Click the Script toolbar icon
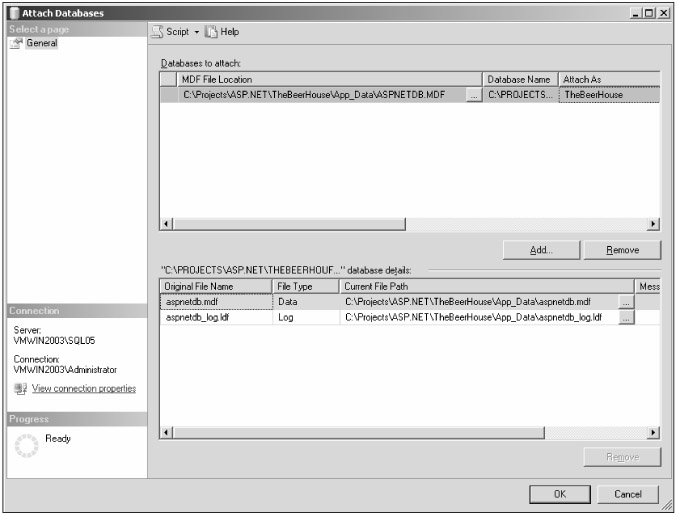This screenshot has width=677, height=515. [x=158, y=32]
